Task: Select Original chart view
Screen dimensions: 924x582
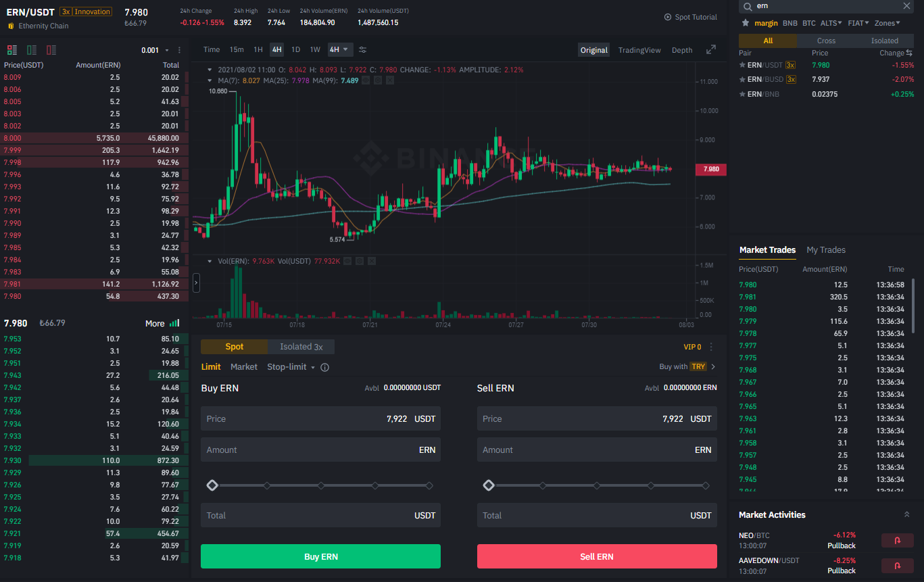Action: tap(594, 50)
